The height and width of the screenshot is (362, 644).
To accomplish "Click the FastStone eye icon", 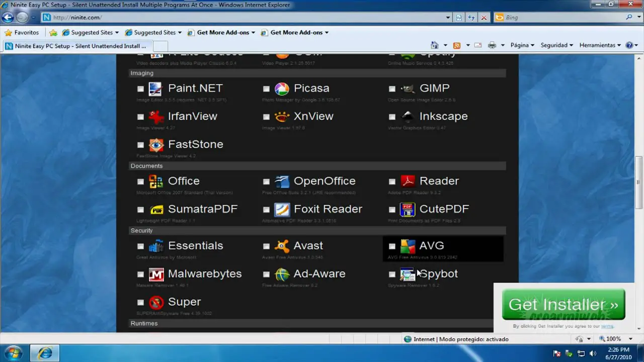I will pyautogui.click(x=155, y=145).
